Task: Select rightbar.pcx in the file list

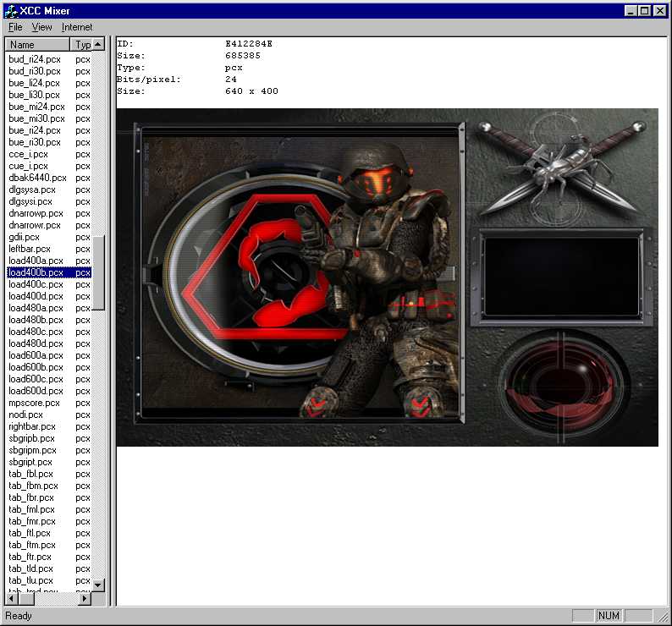Action: [x=31, y=426]
